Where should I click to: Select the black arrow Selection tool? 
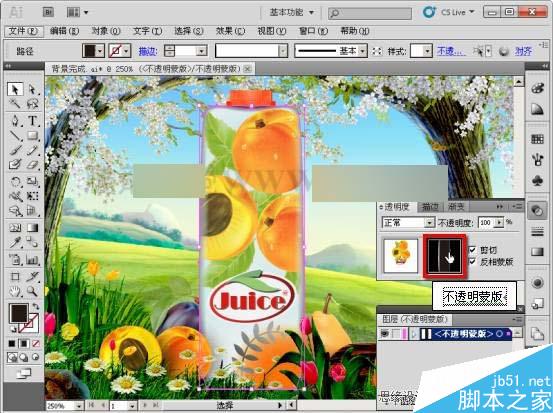(15, 90)
